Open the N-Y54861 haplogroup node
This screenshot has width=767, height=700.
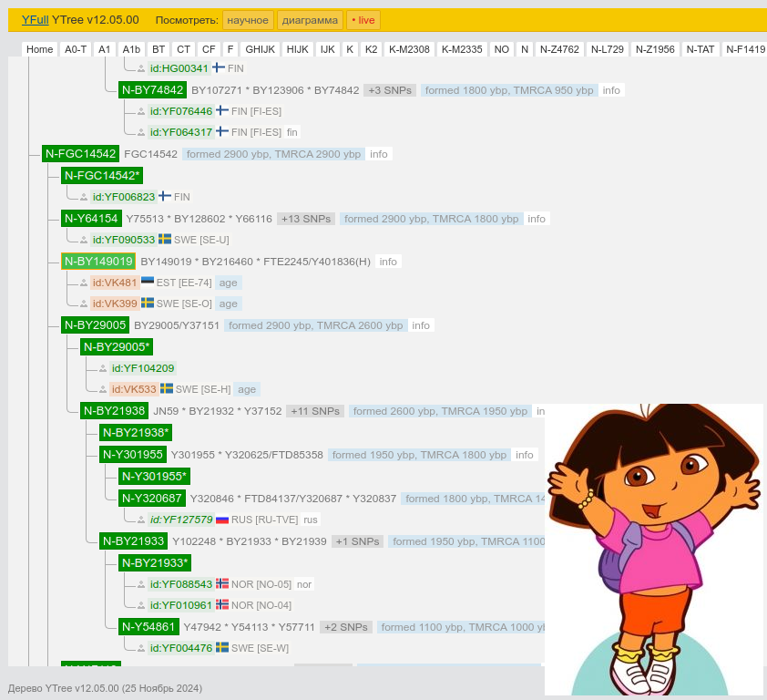click(x=148, y=626)
